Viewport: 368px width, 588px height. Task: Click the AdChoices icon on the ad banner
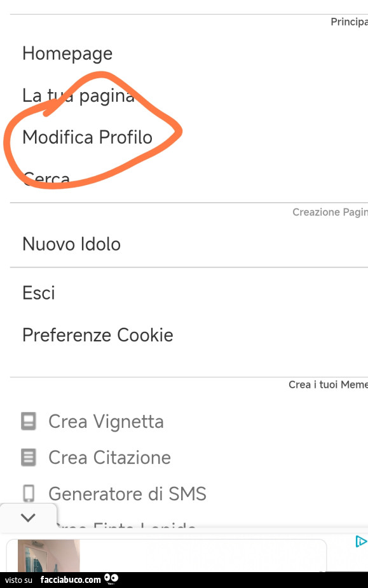click(x=362, y=542)
